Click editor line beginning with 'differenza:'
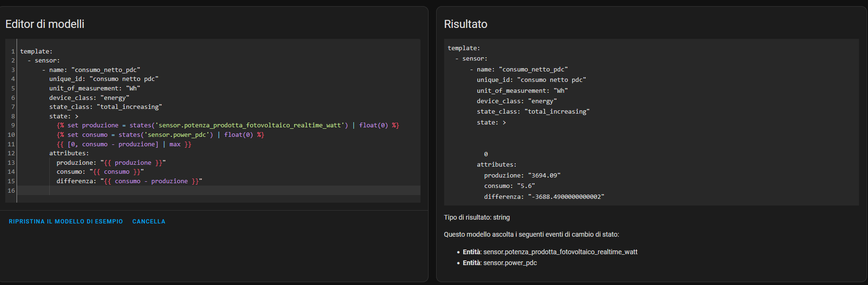The image size is (868, 285). [x=130, y=181]
